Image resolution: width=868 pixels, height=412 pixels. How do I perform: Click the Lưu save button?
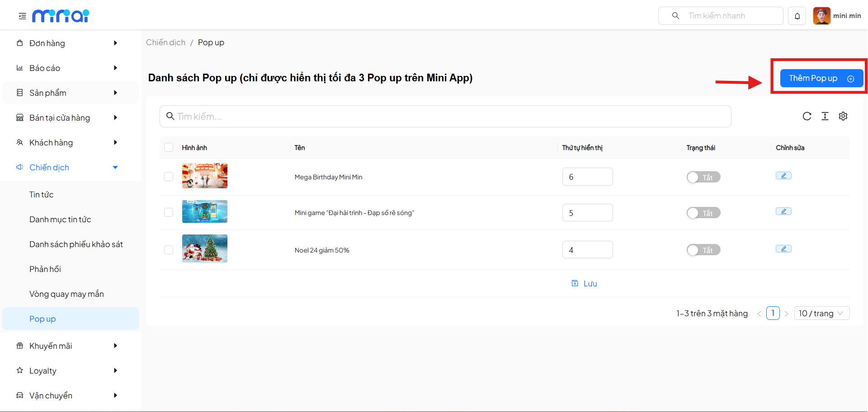click(x=585, y=284)
